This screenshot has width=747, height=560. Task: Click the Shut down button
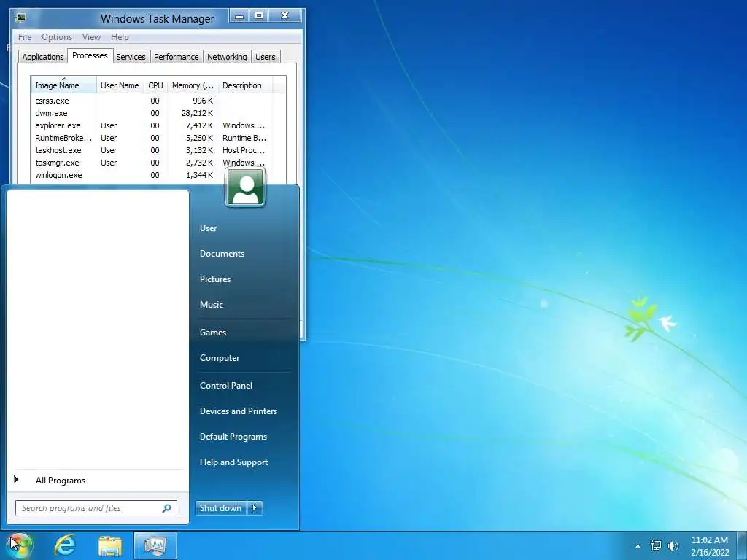tap(221, 508)
